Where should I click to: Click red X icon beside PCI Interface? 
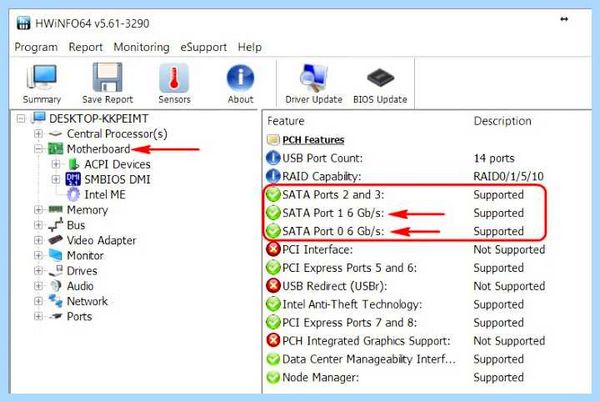[x=273, y=249]
